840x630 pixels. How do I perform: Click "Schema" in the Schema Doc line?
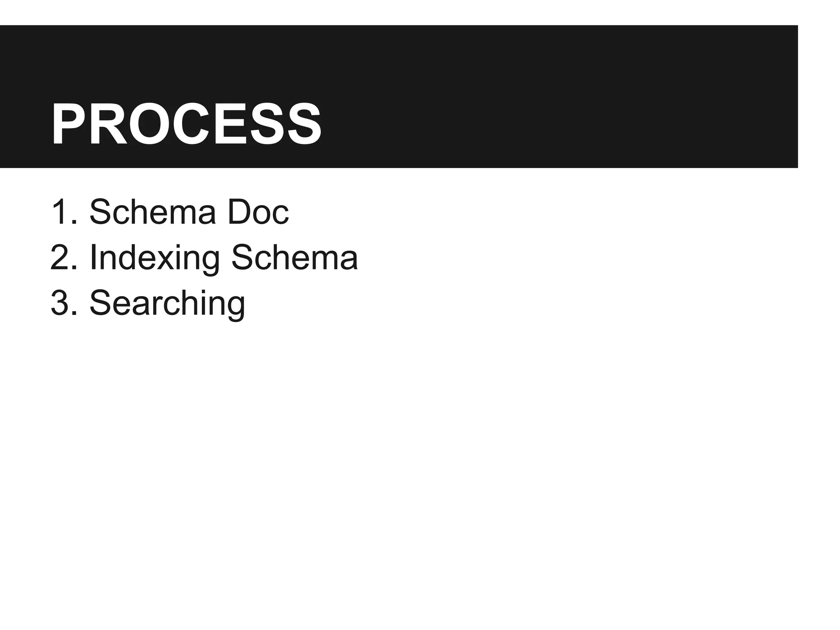[x=153, y=212]
